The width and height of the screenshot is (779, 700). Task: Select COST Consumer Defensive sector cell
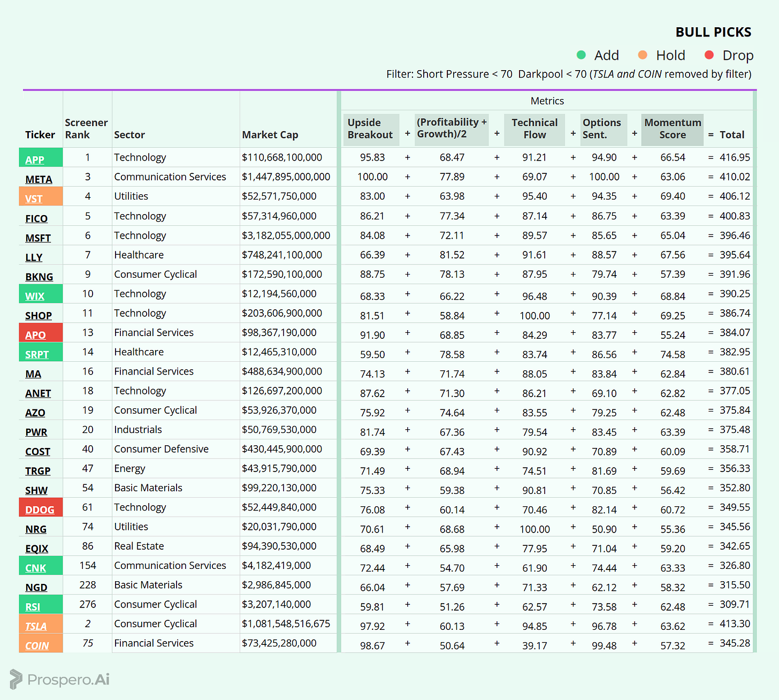tap(162, 449)
